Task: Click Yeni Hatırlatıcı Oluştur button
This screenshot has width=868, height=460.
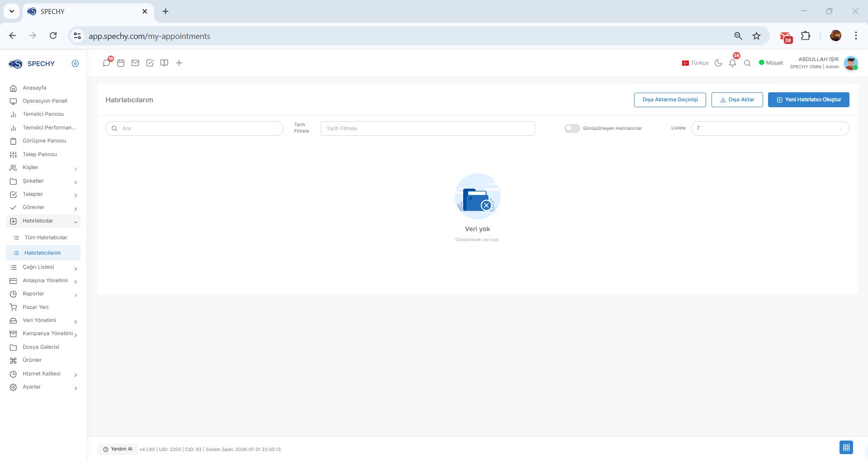Action: (x=808, y=100)
